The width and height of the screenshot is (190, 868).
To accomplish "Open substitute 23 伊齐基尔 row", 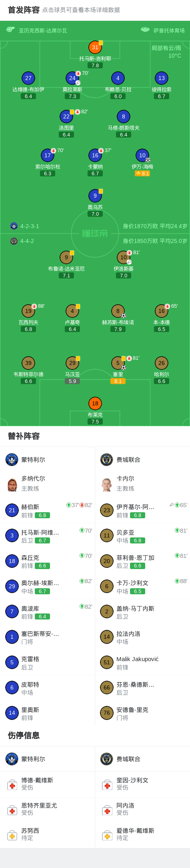I will point(142,510).
